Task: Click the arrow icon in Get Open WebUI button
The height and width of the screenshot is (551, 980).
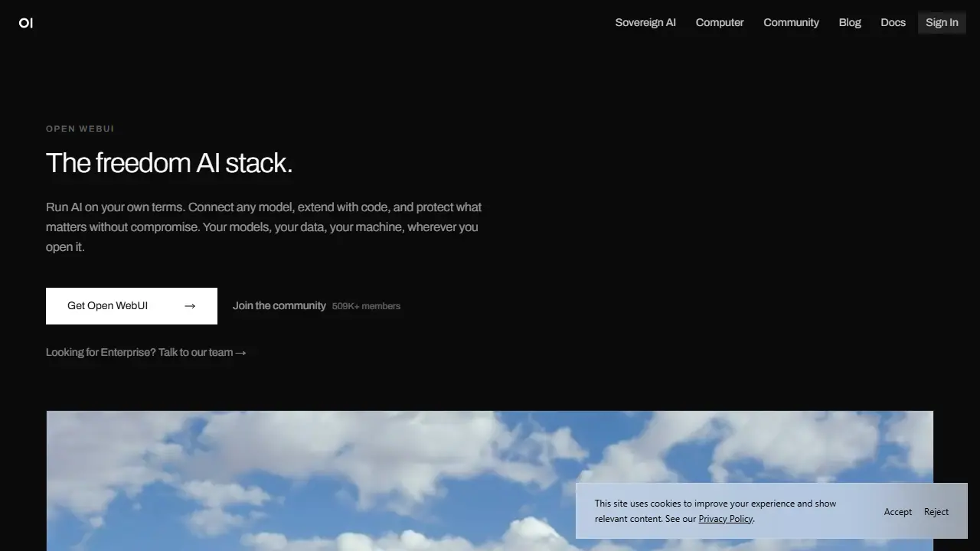Action: [190, 306]
